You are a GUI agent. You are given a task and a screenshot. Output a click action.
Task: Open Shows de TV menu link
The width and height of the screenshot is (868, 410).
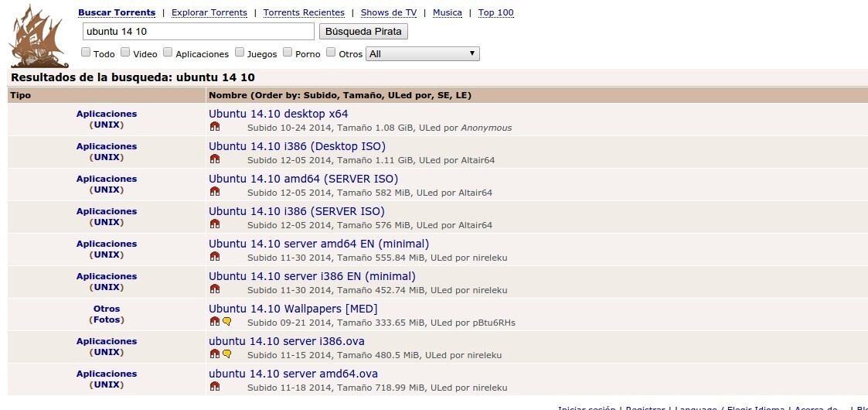click(389, 12)
